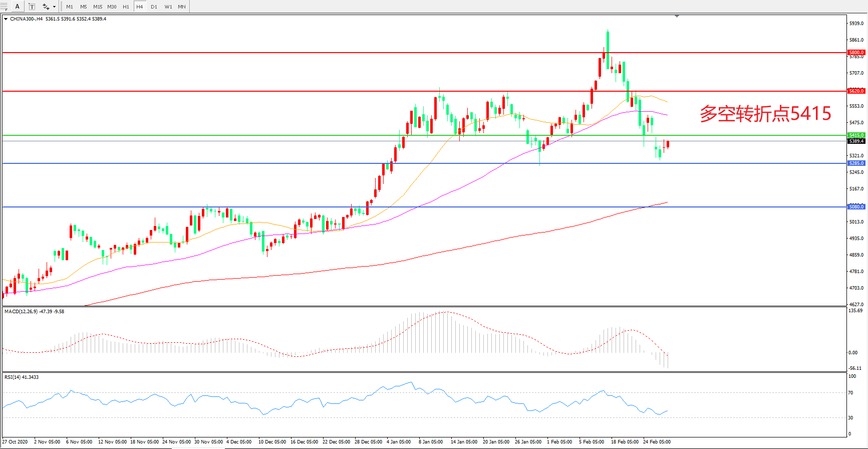The width and height of the screenshot is (868, 449).
Task: Choose the W1 weekly timeframe
Action: (168, 7)
